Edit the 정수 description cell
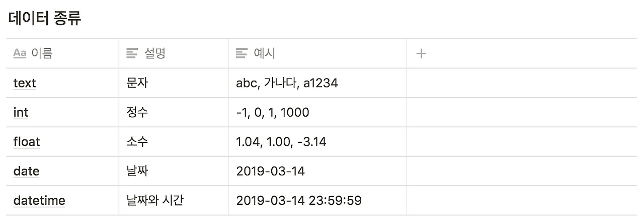Image resolution: width=644 pixels, height=220 pixels. 174,112
